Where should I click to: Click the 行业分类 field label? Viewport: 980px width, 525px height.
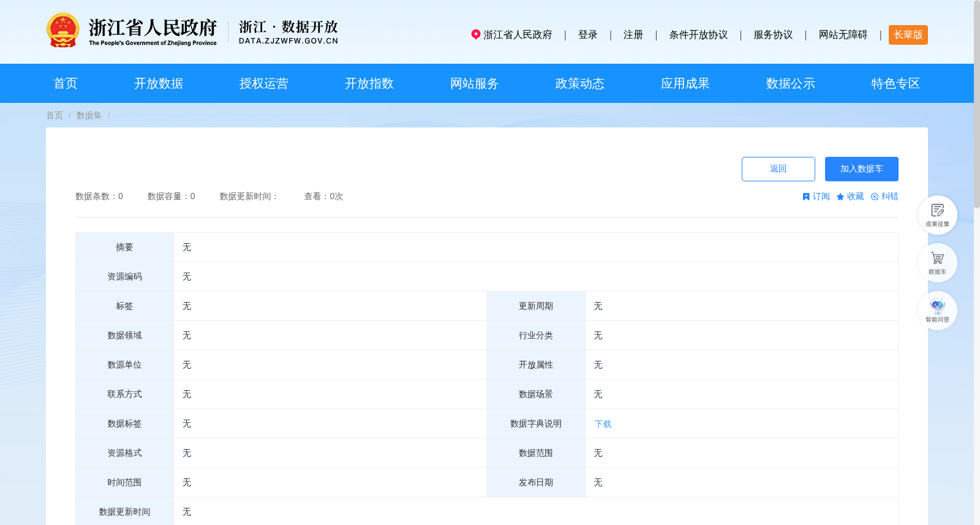point(536,336)
